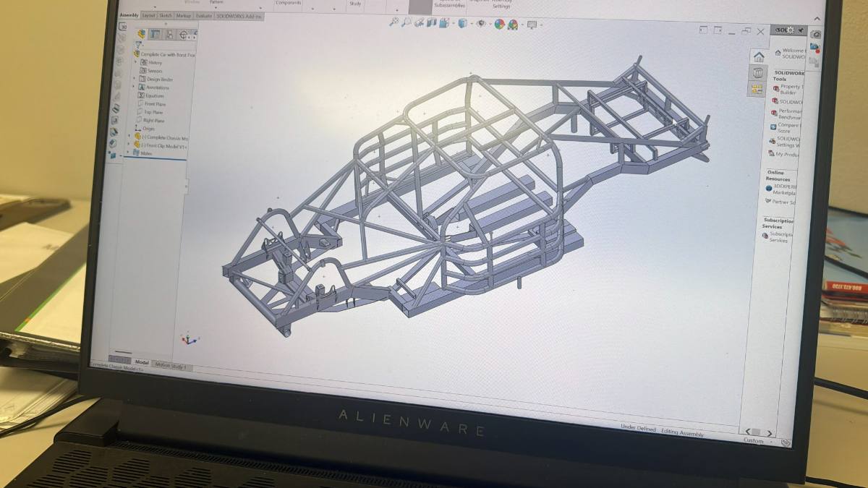Click the Zoom to Area icon
Screen dimensions: 868x488
point(407,23)
